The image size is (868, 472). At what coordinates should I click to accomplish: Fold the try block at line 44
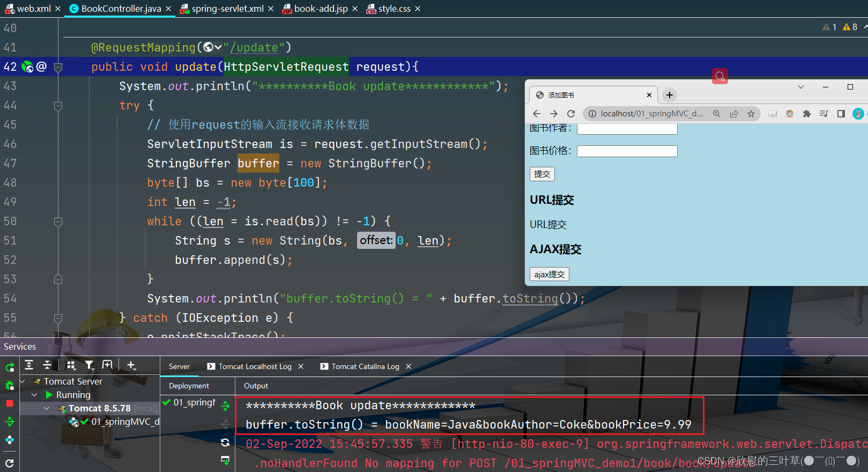point(58,106)
